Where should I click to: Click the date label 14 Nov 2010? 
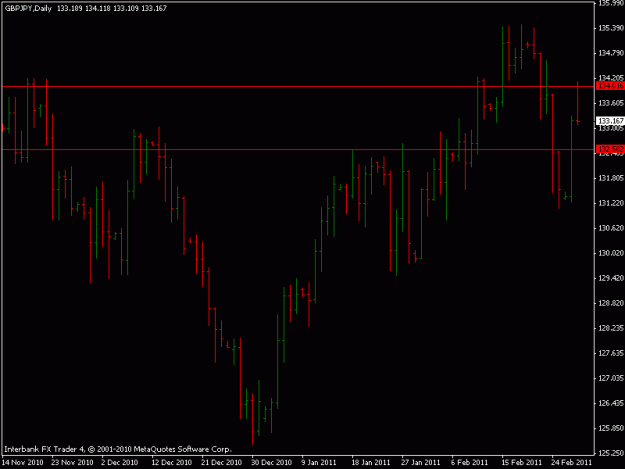[x=23, y=462]
